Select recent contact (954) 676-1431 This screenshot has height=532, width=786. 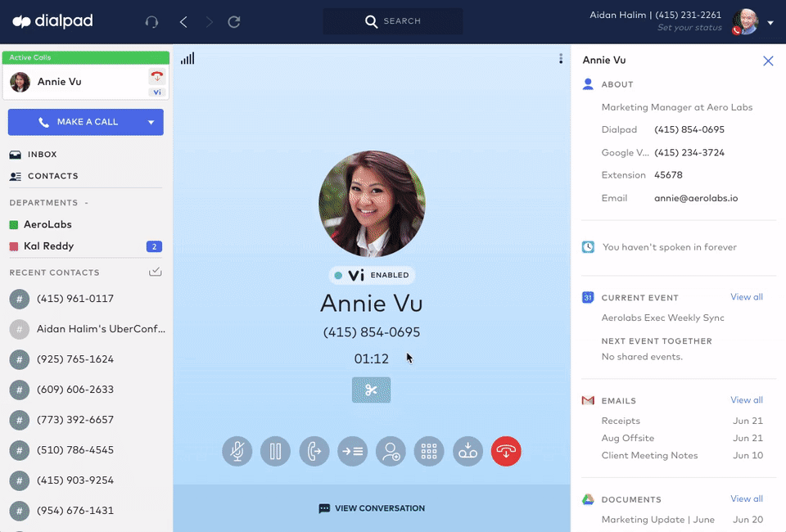click(86, 511)
